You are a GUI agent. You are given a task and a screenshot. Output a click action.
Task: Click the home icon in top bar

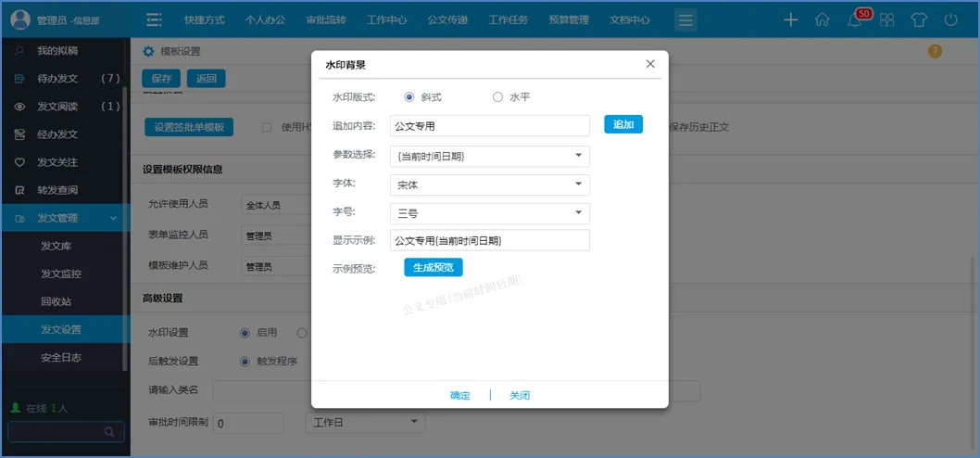pos(822,19)
